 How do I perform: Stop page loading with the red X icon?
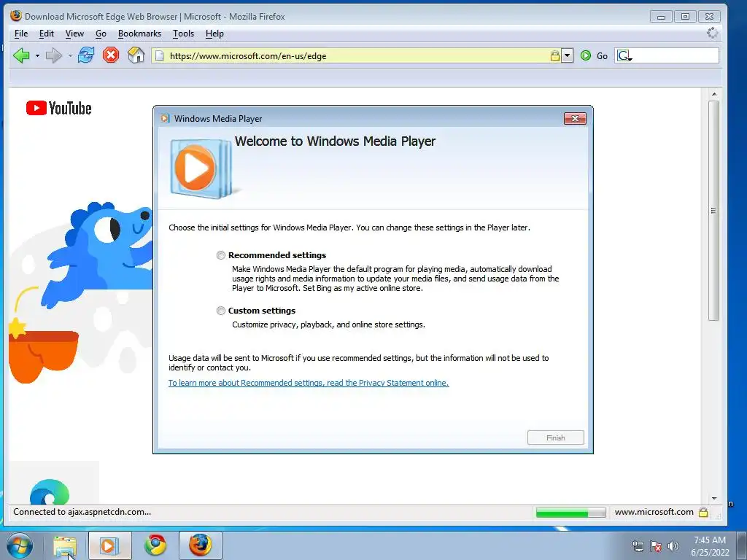click(x=111, y=55)
